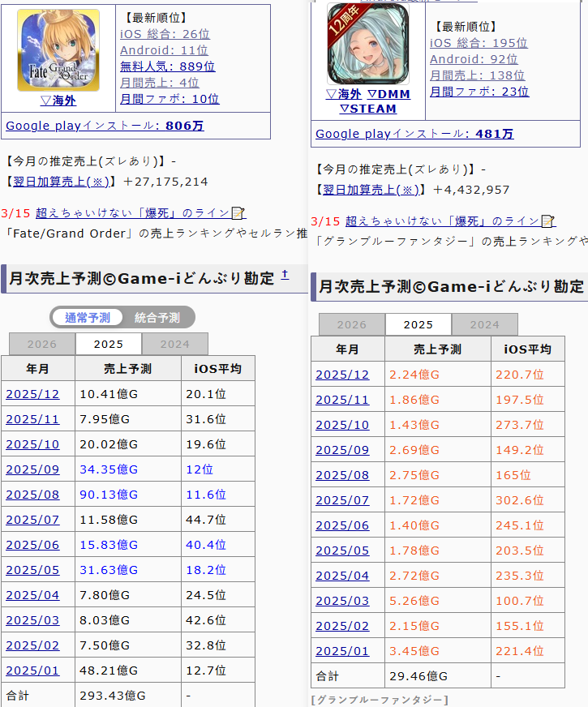Open 2025/03 link in Granblue table
The image size is (588, 707).
coord(342,601)
